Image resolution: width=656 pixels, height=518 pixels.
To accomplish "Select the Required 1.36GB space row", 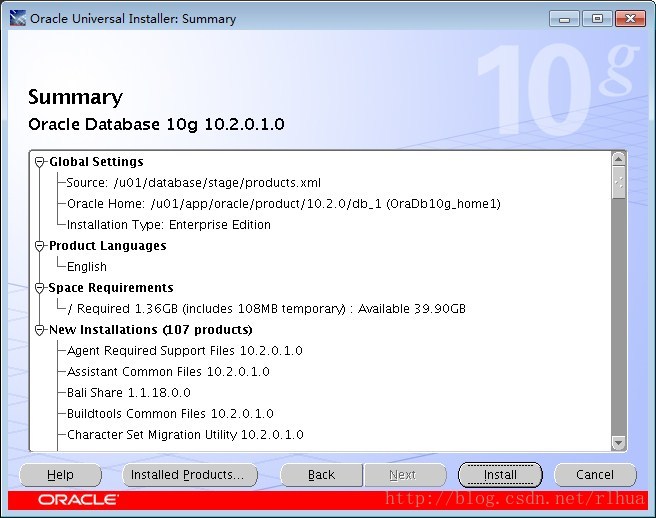I will click(266, 309).
